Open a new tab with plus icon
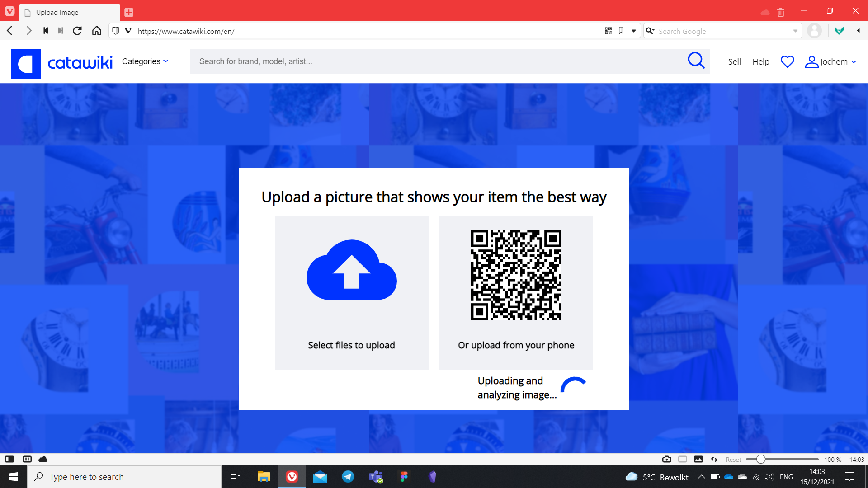The image size is (868, 488). pyautogui.click(x=129, y=12)
